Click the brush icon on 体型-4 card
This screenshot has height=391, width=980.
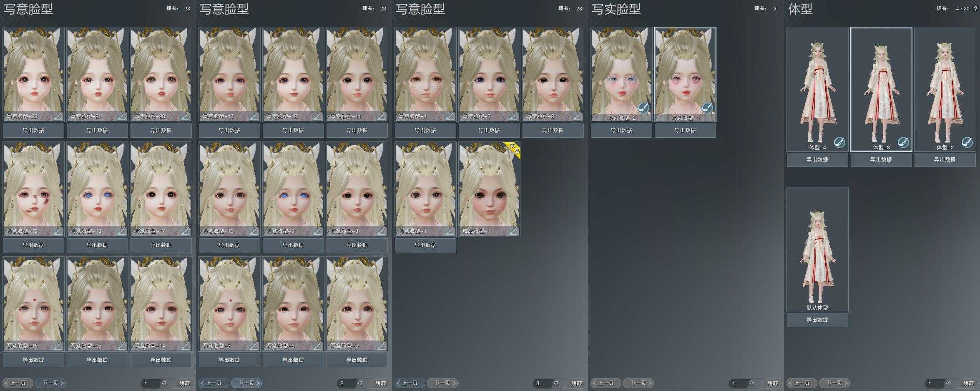[x=839, y=143]
